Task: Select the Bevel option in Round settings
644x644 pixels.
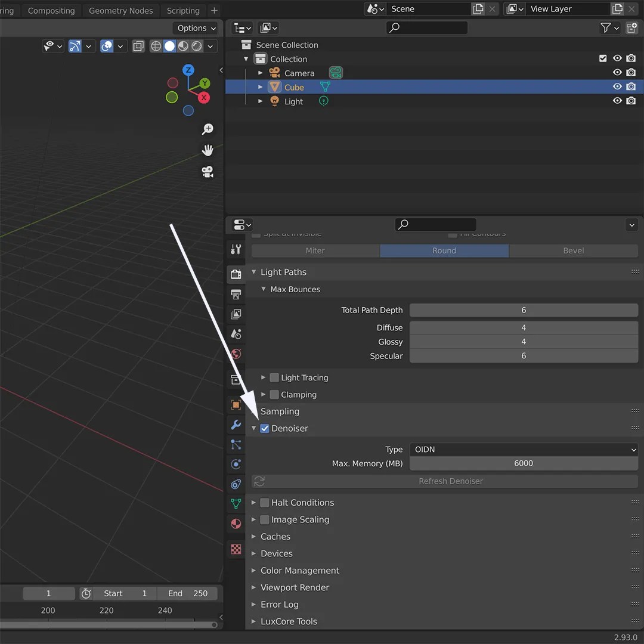Action: pyautogui.click(x=573, y=250)
